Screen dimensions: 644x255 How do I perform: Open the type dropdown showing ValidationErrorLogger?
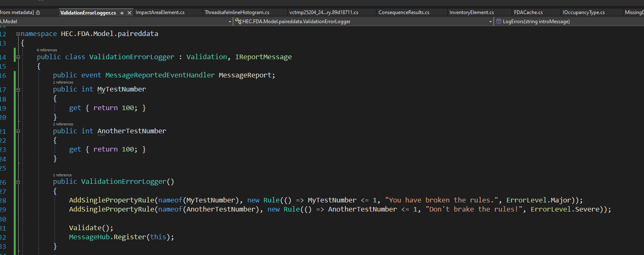(491, 21)
